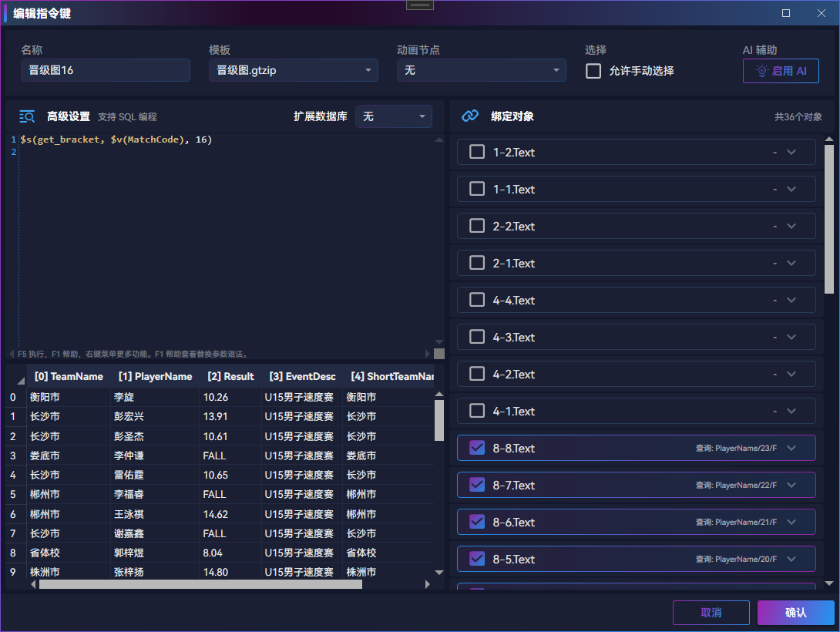Open the 动画节点 dropdown
The height and width of the screenshot is (632, 840).
(481, 70)
